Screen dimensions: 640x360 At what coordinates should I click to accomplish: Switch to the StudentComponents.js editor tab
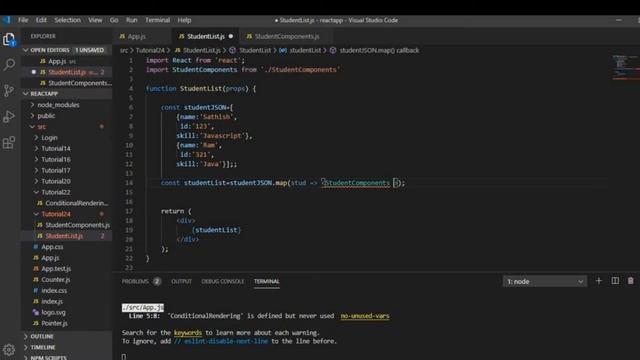[x=286, y=36]
